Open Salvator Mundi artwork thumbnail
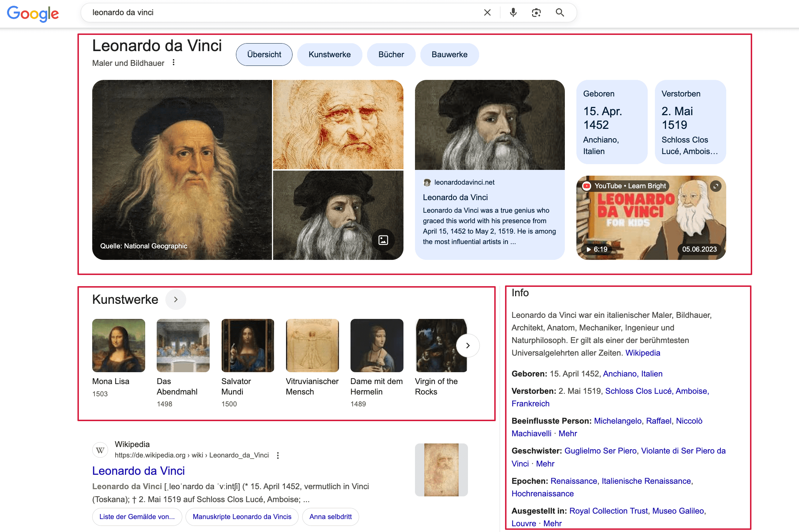799x532 pixels. click(x=247, y=346)
